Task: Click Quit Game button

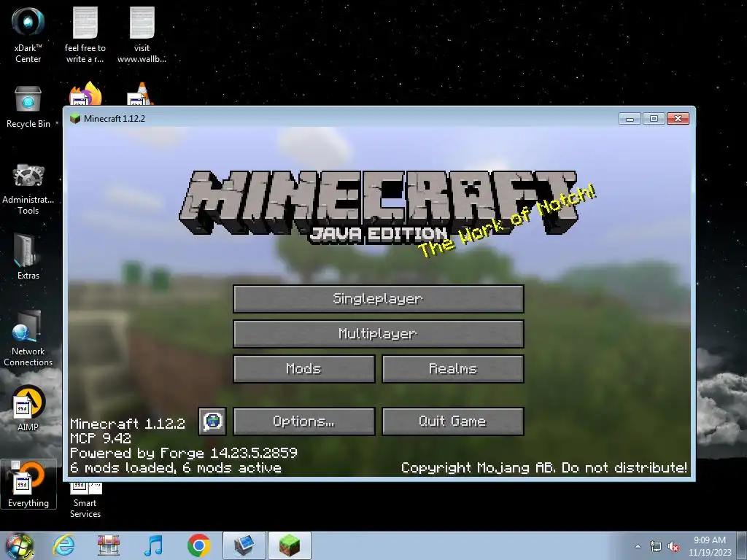Action: click(x=452, y=421)
